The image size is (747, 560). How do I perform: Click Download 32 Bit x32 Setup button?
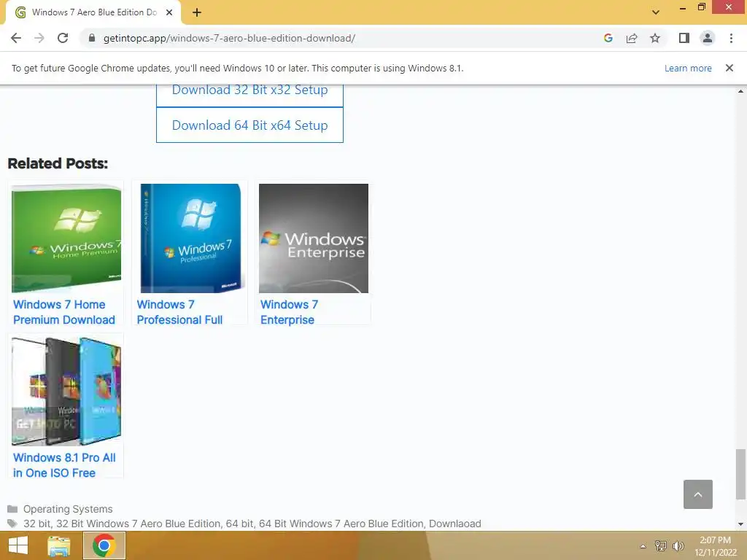pos(249,95)
